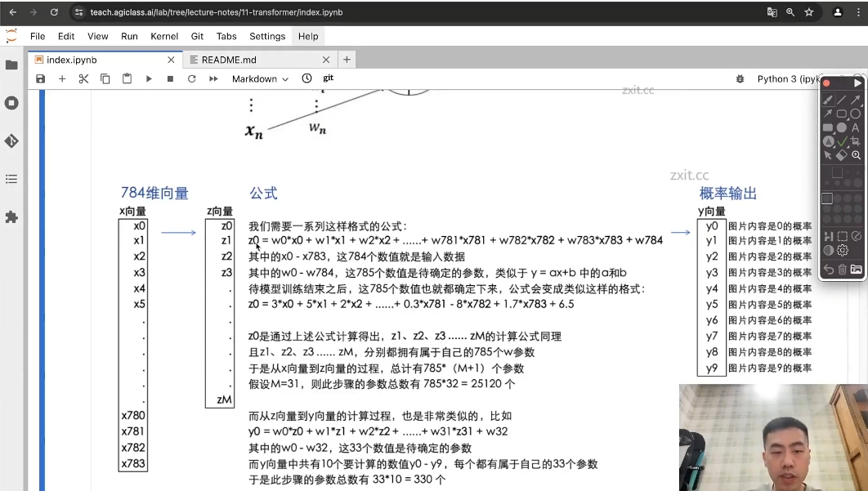The width and height of the screenshot is (868, 491).
Task: Run the current notebook cell
Action: pyautogui.click(x=149, y=78)
